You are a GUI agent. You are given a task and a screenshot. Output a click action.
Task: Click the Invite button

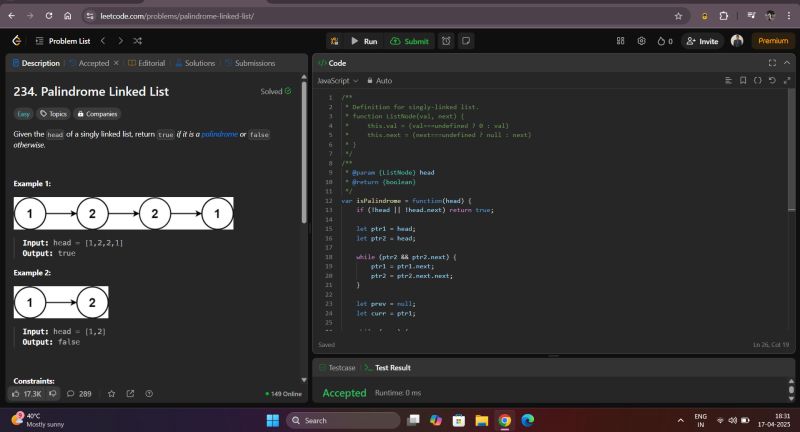(x=703, y=41)
